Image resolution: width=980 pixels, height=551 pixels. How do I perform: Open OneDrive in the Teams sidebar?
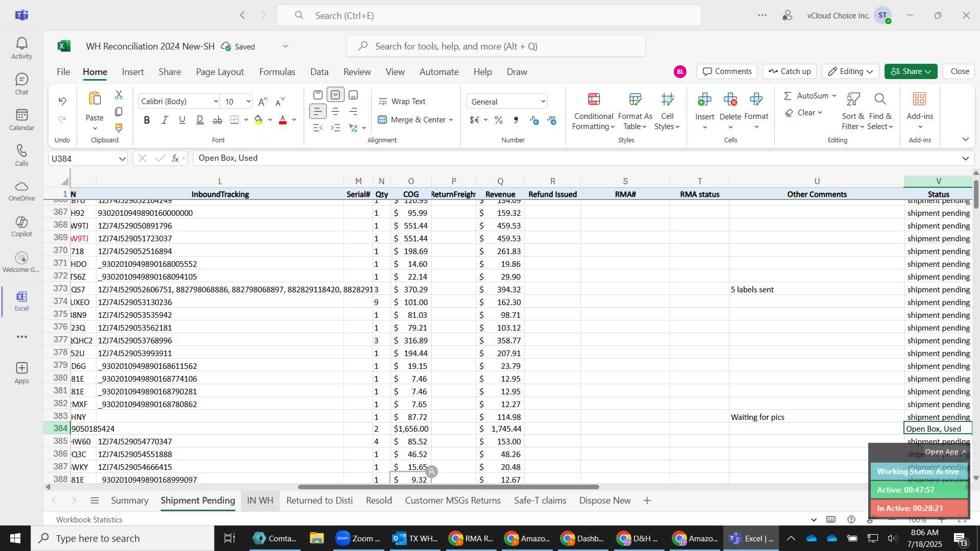click(x=21, y=191)
